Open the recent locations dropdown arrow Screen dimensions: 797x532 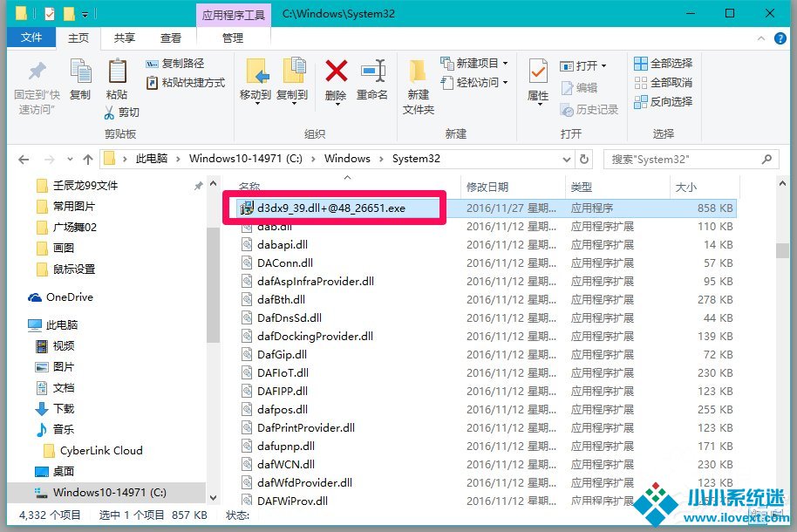(70, 160)
